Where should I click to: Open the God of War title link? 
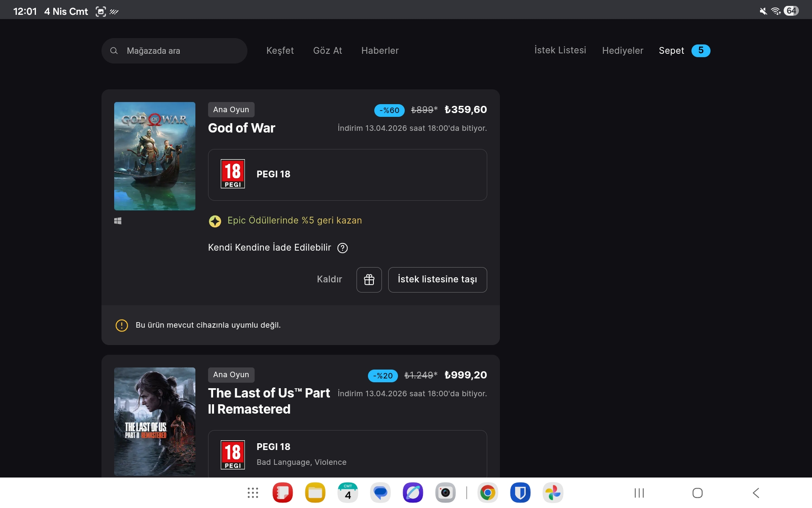241,128
